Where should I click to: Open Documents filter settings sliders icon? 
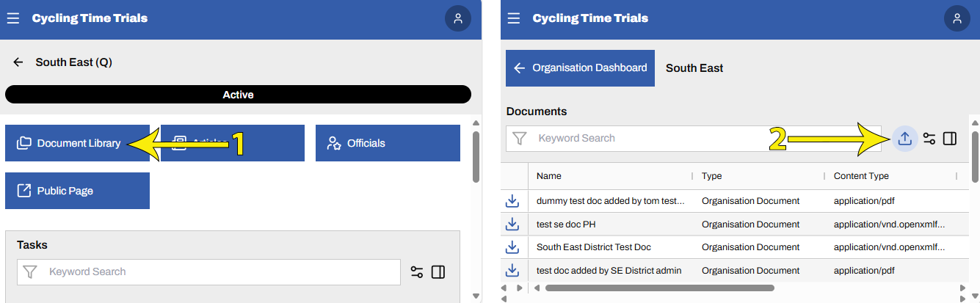coord(929,138)
